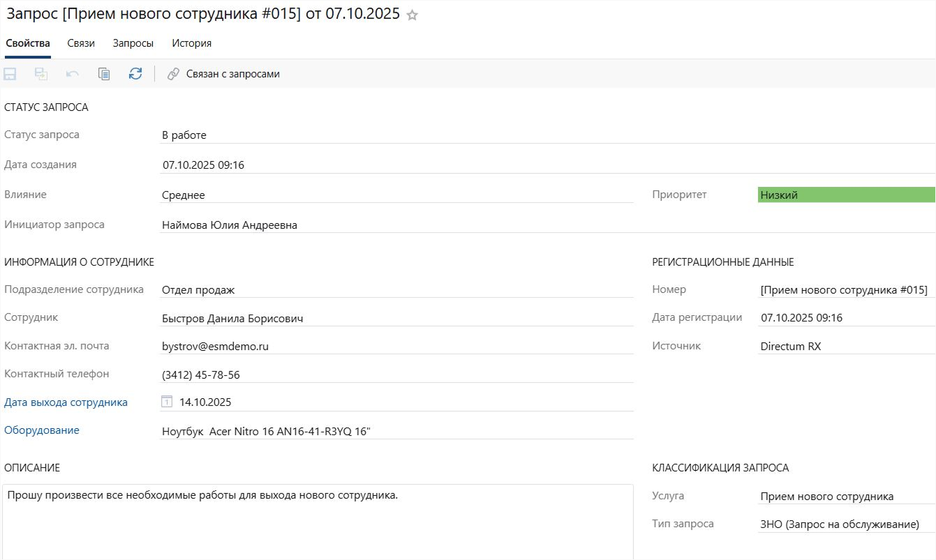This screenshot has height=560, width=936.
Task: Click inside the Описание text area
Action: pyautogui.click(x=318, y=523)
